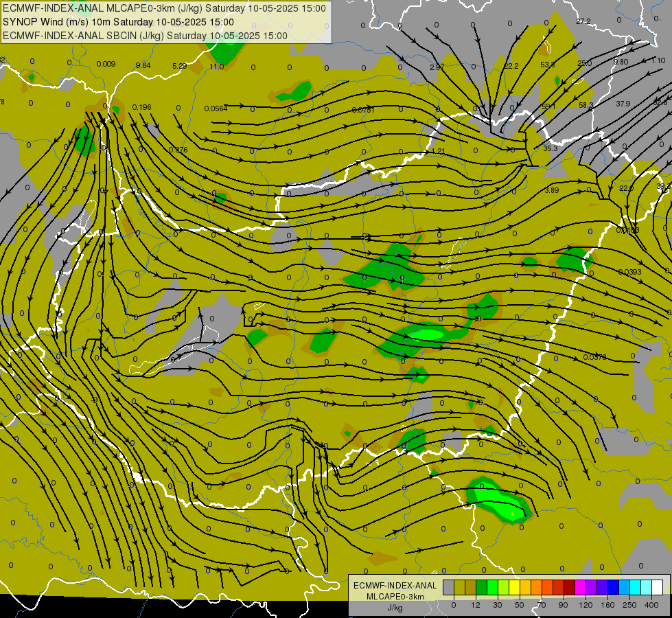The image size is (672, 618).
Task: Click the map value 22.0
Action: pyautogui.click(x=626, y=188)
